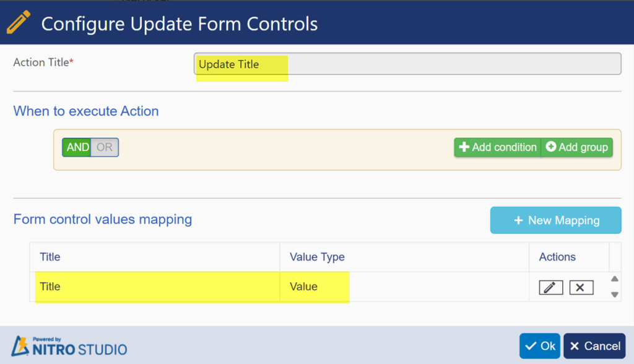Click the When to execute Action heading
634x364 pixels.
click(x=86, y=111)
